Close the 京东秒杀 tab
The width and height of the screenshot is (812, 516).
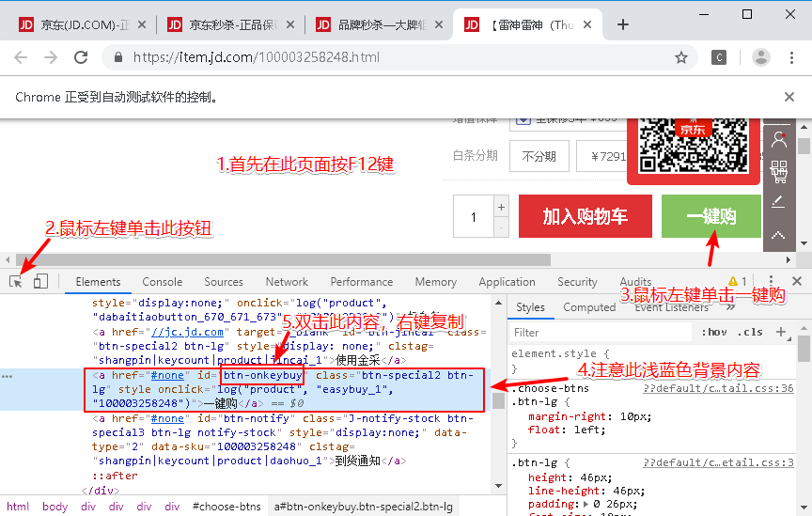coord(290,24)
